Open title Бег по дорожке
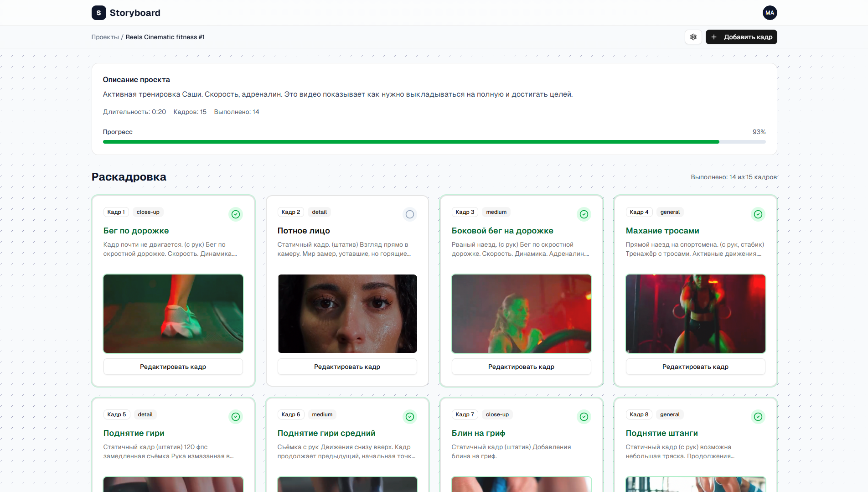 tap(136, 231)
